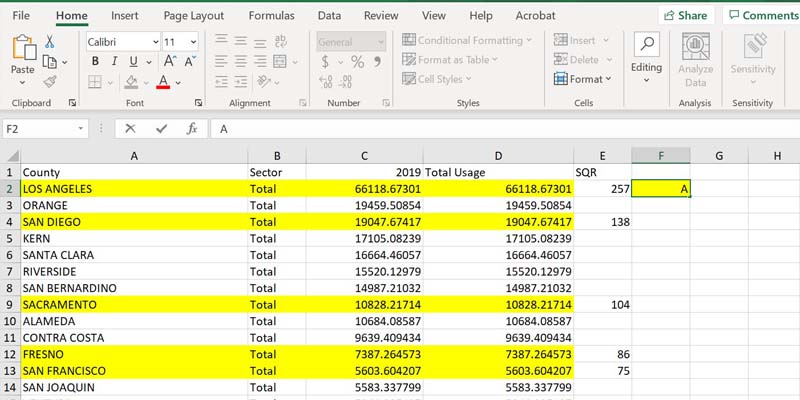The width and height of the screenshot is (800, 400).
Task: Click the Format Painter brush icon
Action: tap(50, 80)
